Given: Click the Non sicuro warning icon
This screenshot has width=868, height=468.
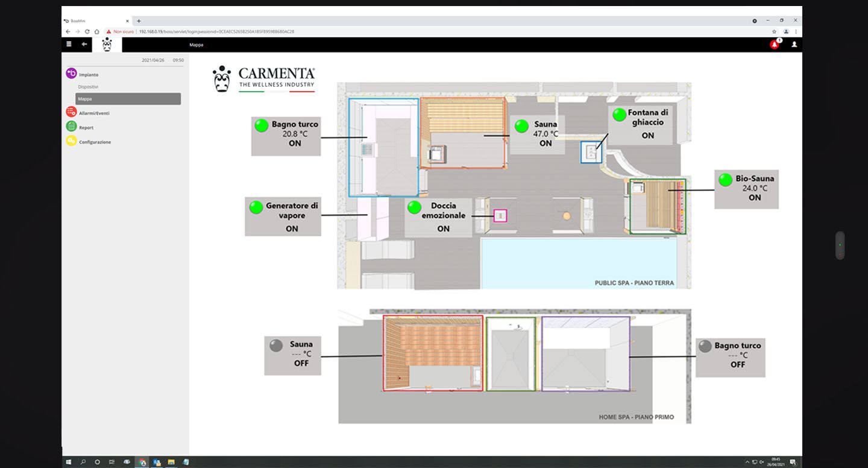Looking at the screenshot, I should coord(109,31).
